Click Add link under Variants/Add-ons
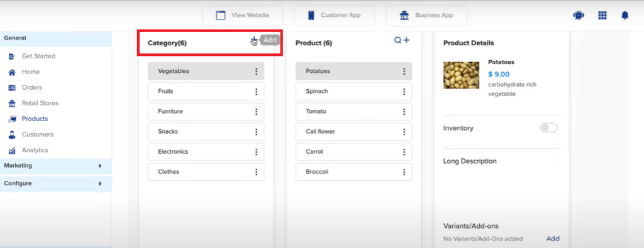Viewport: 644px width, 248px height. [x=553, y=239]
